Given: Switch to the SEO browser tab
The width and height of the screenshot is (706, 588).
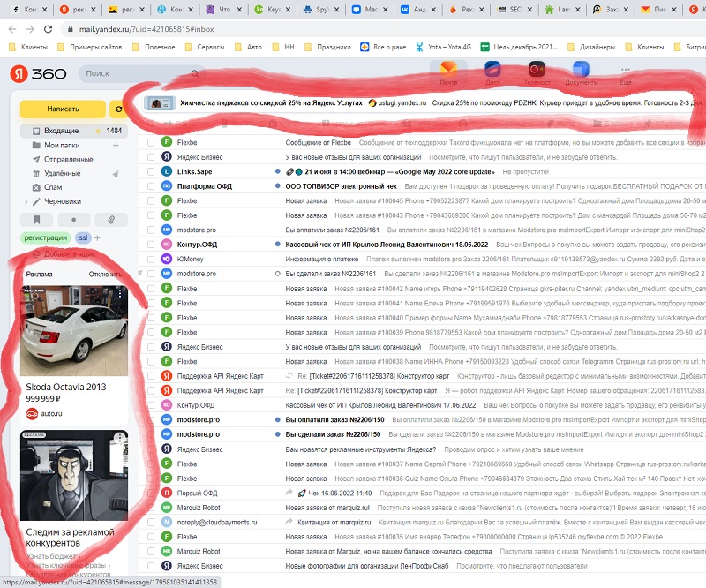Looking at the screenshot, I should pos(514,9).
